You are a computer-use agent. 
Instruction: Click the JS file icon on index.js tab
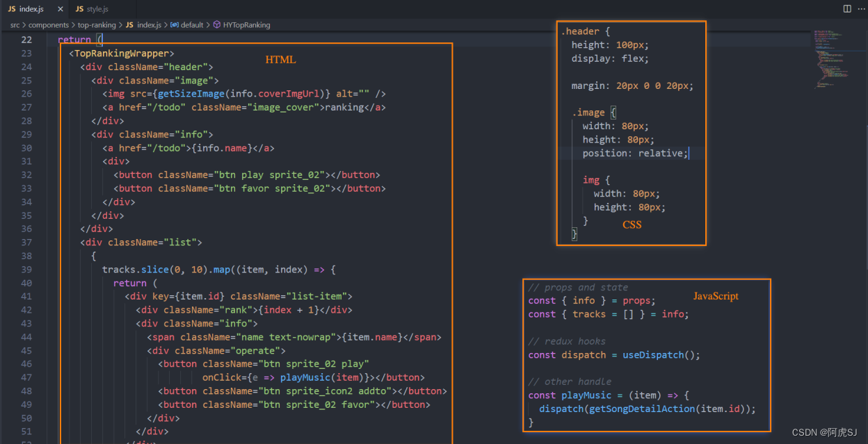pyautogui.click(x=12, y=9)
